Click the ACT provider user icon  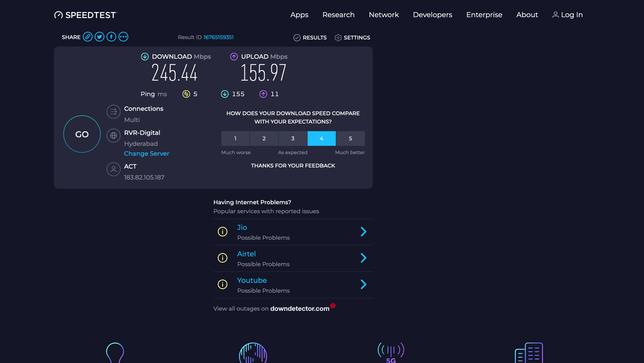coord(113,169)
